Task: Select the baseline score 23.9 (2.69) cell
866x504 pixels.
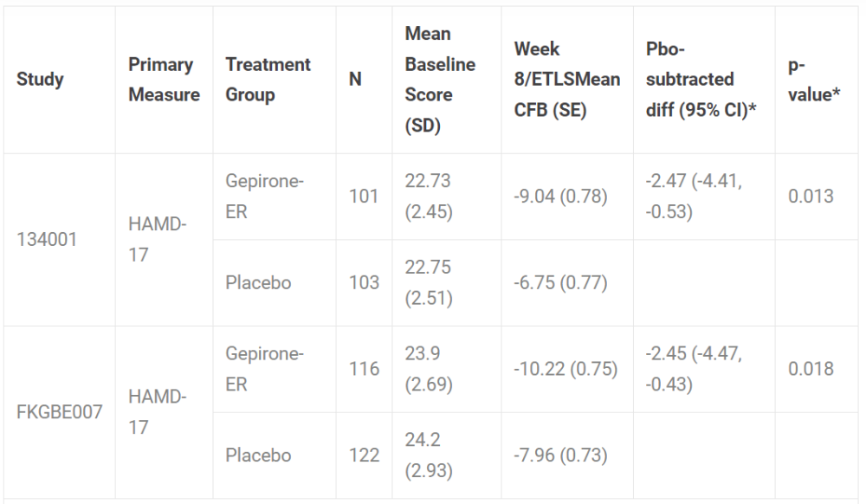Action: point(429,369)
